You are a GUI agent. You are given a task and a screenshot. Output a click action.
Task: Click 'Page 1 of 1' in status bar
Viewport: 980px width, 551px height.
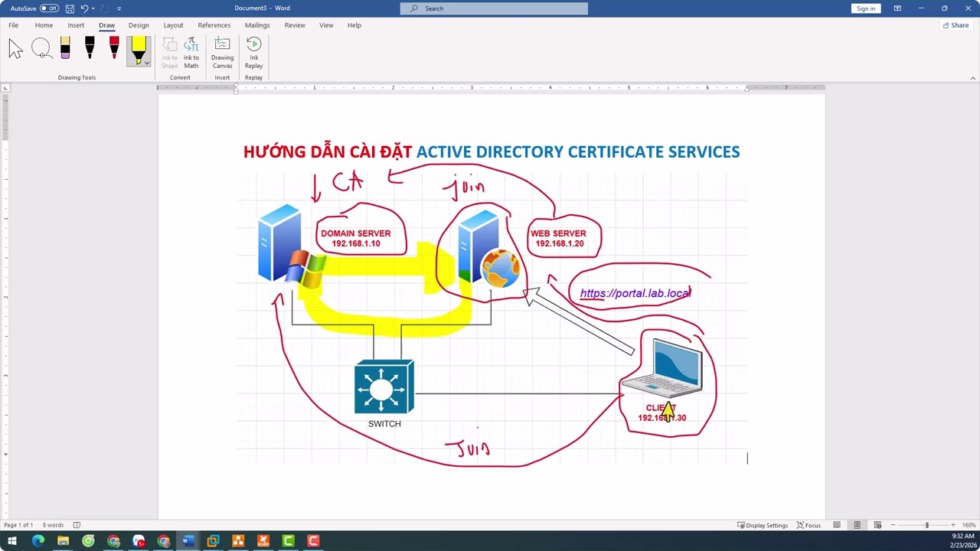coord(18,525)
